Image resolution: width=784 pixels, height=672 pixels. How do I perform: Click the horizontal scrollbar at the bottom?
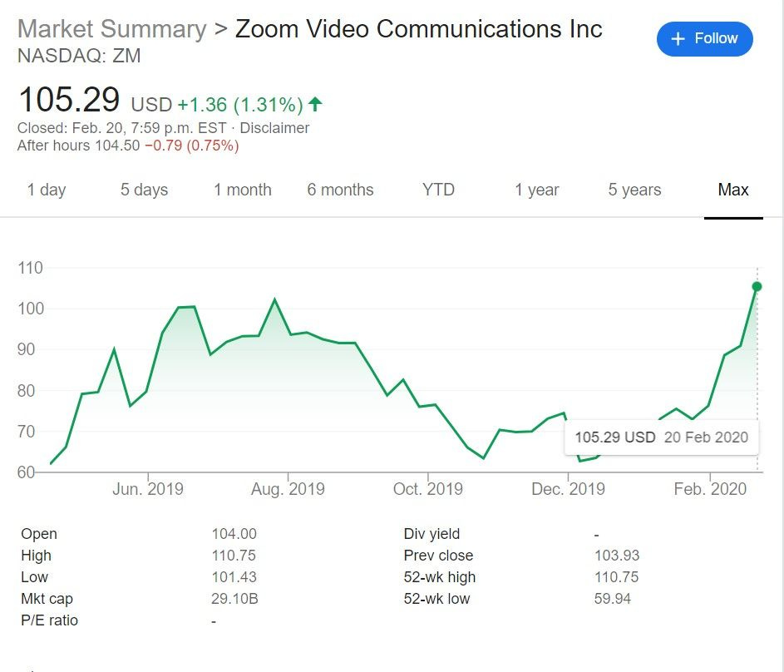tap(333, 668)
